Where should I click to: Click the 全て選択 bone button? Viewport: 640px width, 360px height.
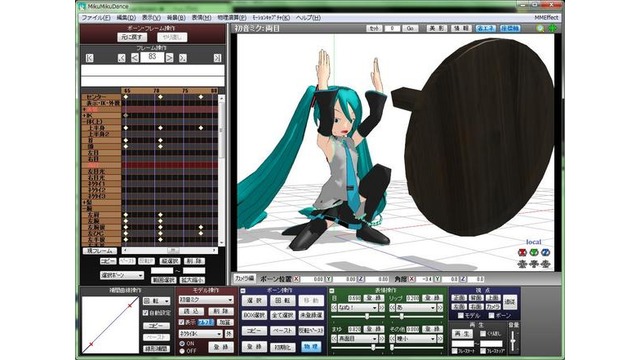tap(282, 315)
